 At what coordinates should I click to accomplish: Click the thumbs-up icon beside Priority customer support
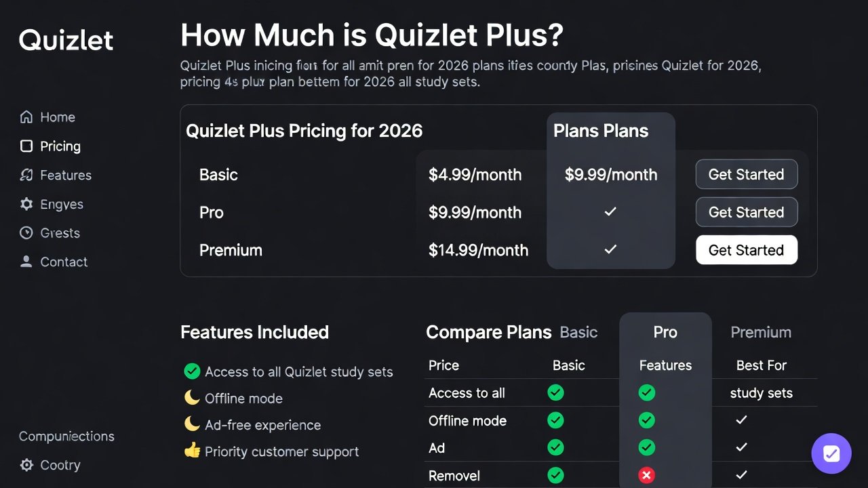coord(192,451)
